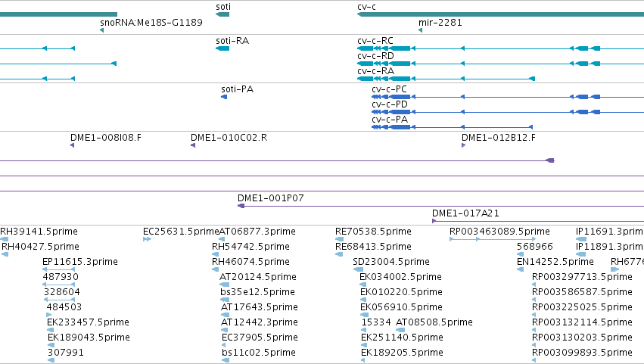Viewport: 644px width, 364px height.
Task: Click SD23004.5prime
Action: pos(391,262)
